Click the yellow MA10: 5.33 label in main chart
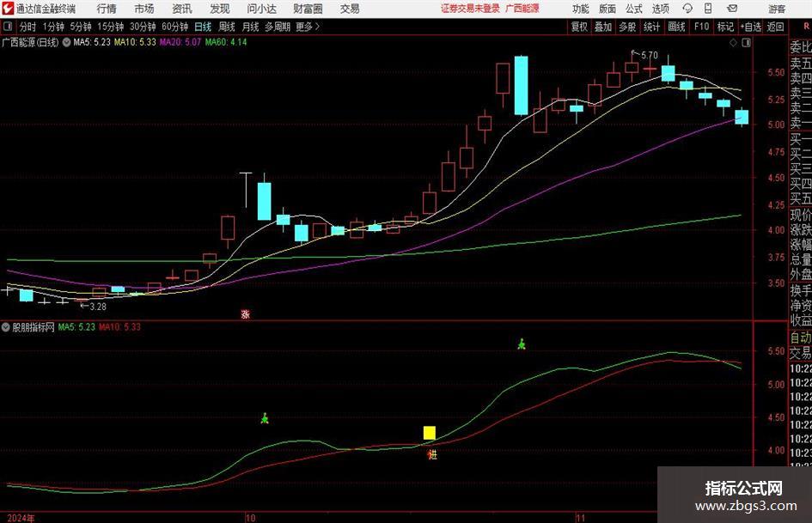 point(135,42)
